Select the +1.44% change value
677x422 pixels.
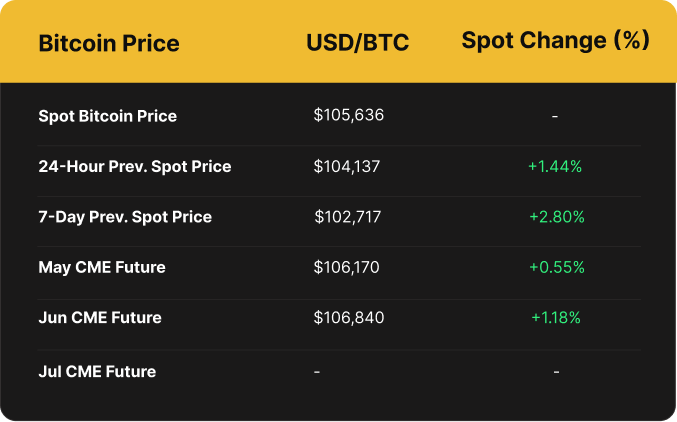pos(555,166)
